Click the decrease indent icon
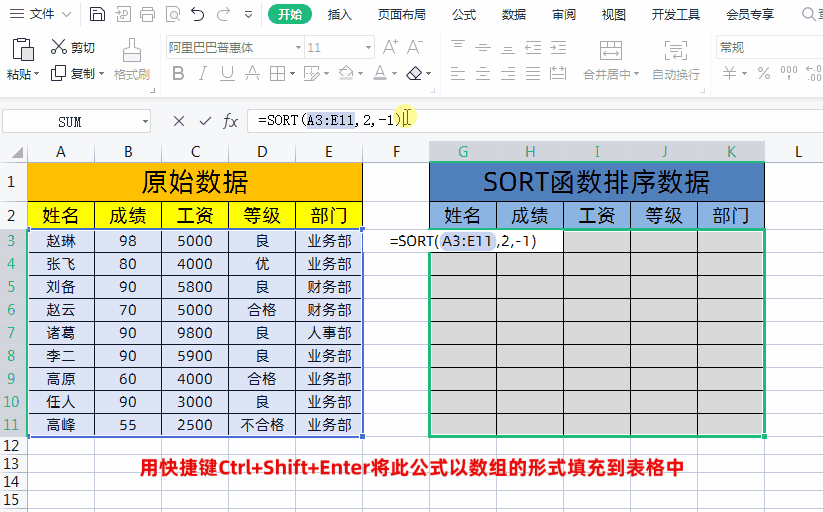Image resolution: width=823 pixels, height=512 pixels. (533, 47)
